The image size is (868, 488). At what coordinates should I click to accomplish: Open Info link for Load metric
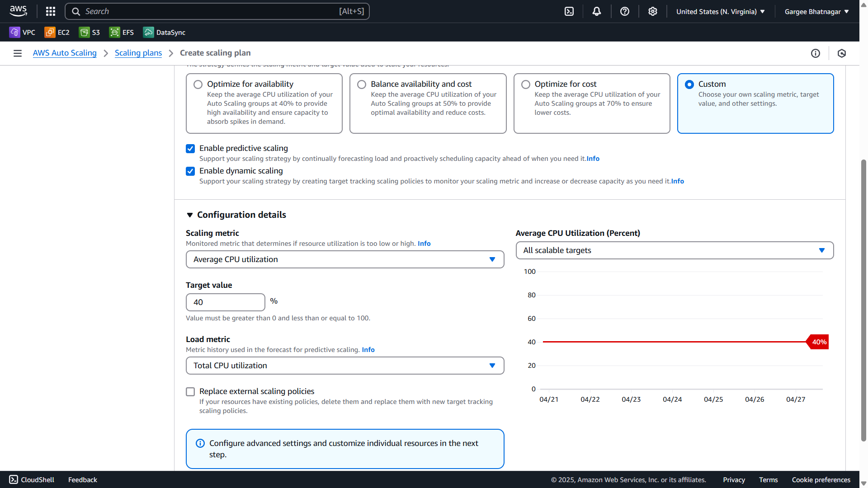(368, 350)
